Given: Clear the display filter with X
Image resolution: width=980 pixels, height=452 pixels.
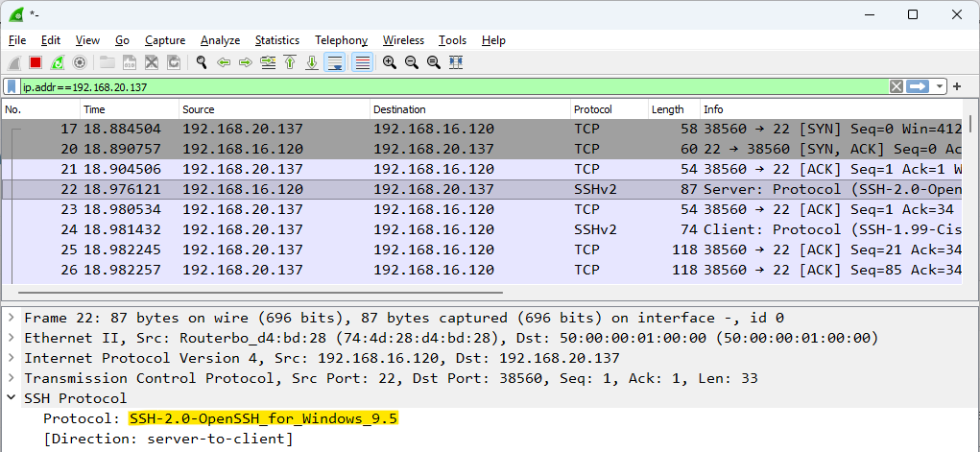Looking at the screenshot, I should (896, 87).
